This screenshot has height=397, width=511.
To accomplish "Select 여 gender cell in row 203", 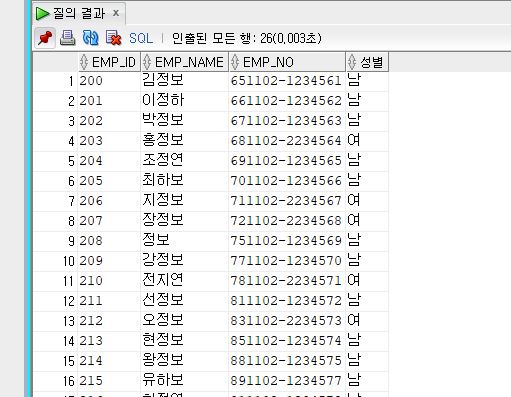I will (x=367, y=141).
